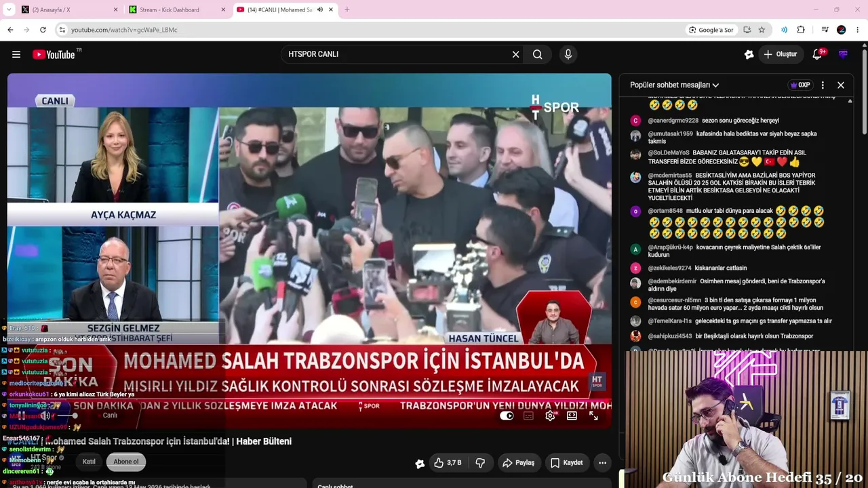Click the Google'a Sor lens button

tap(711, 30)
